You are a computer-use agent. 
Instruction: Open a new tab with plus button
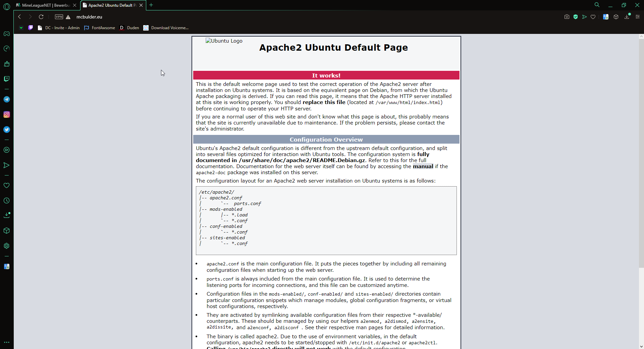tap(151, 5)
